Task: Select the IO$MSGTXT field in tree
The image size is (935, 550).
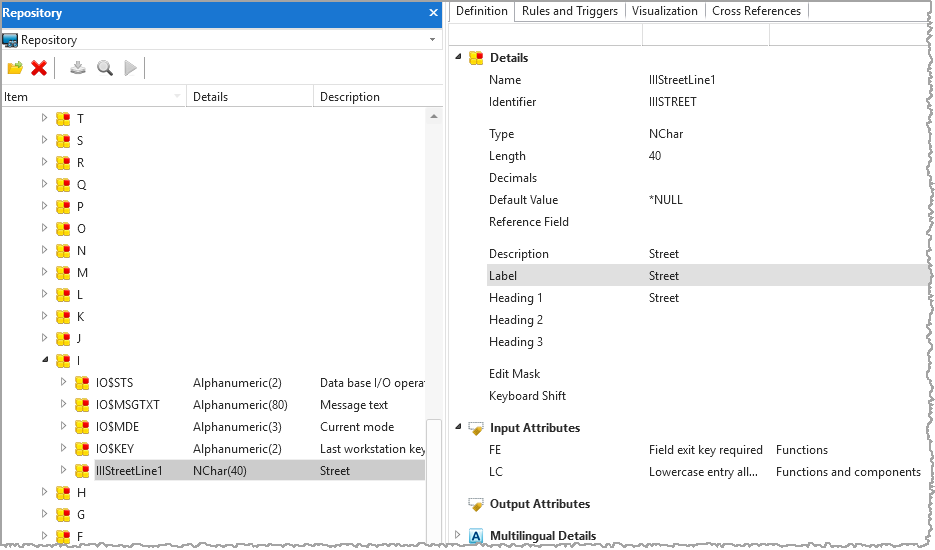Action: click(x=128, y=405)
